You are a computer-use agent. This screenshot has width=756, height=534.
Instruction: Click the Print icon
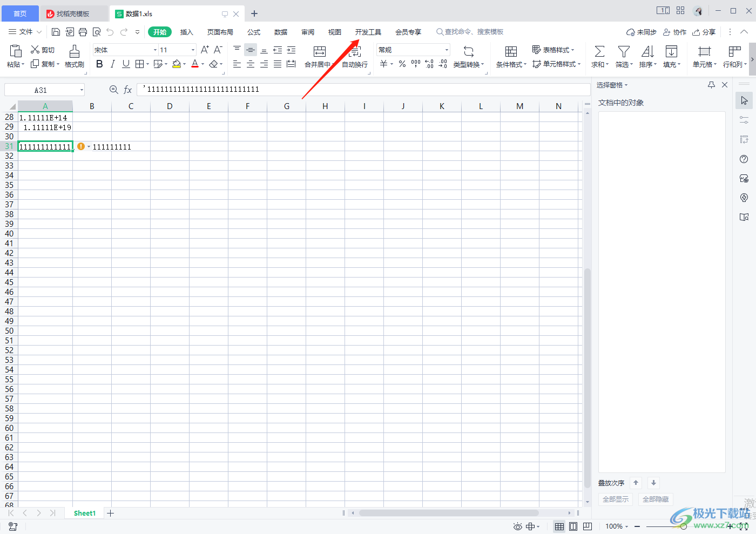pos(83,32)
